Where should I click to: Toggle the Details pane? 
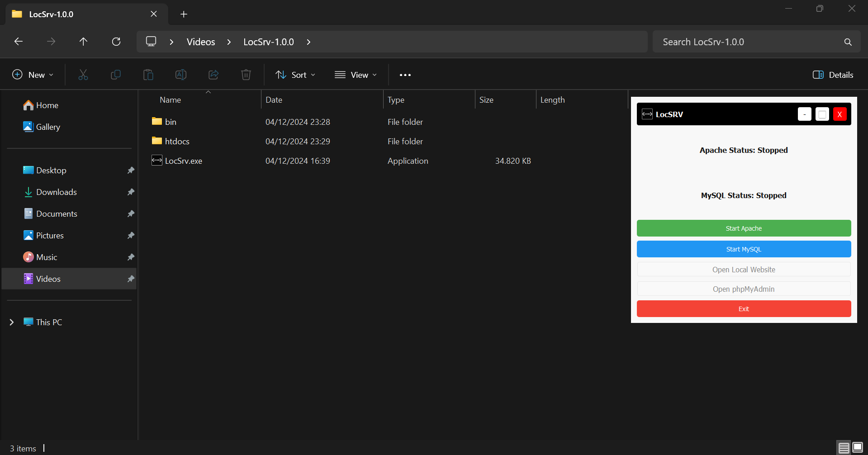(x=833, y=75)
